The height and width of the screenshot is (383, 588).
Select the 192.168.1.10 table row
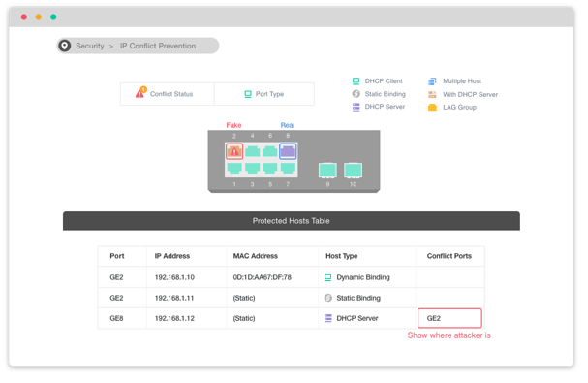tap(292, 277)
